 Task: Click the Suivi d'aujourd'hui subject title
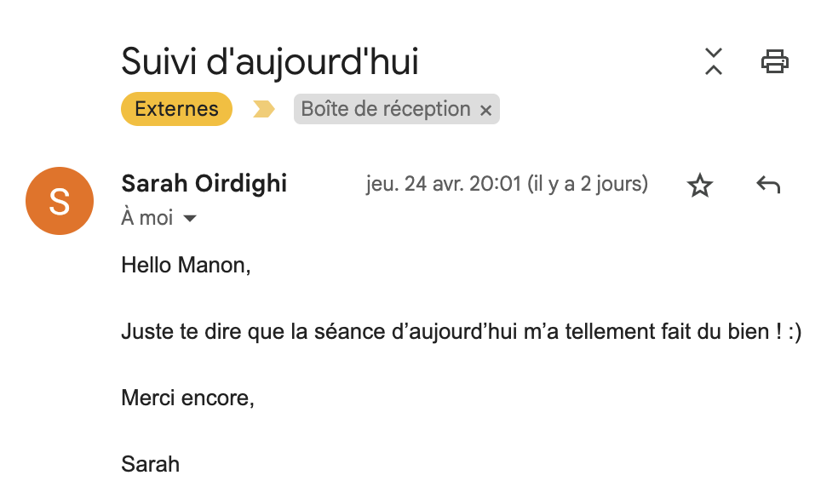tap(270, 62)
